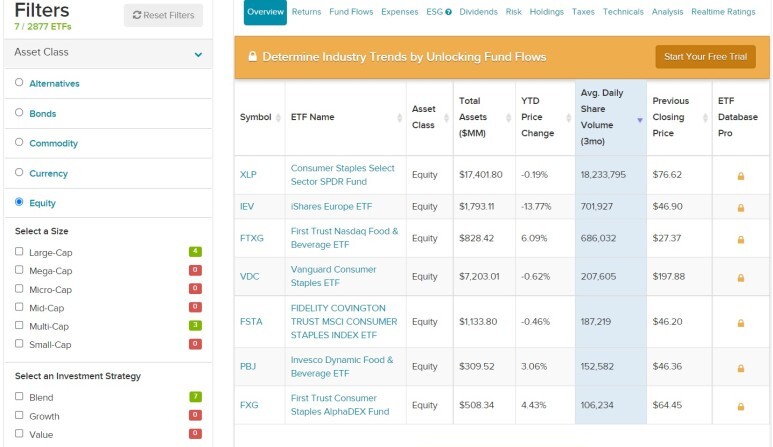Click the lock icon in the IEV row
Image resolution: width=773 pixels, height=447 pixels.
point(740,208)
